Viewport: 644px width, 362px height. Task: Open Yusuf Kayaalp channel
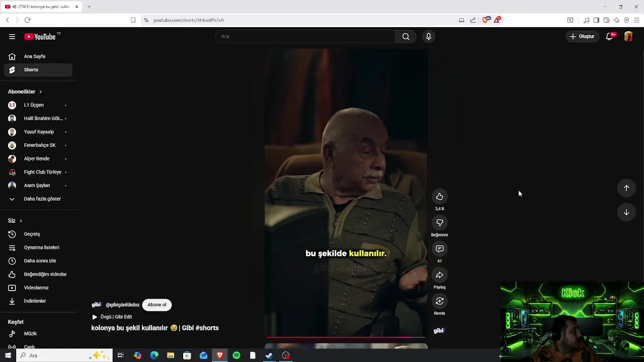(40, 132)
